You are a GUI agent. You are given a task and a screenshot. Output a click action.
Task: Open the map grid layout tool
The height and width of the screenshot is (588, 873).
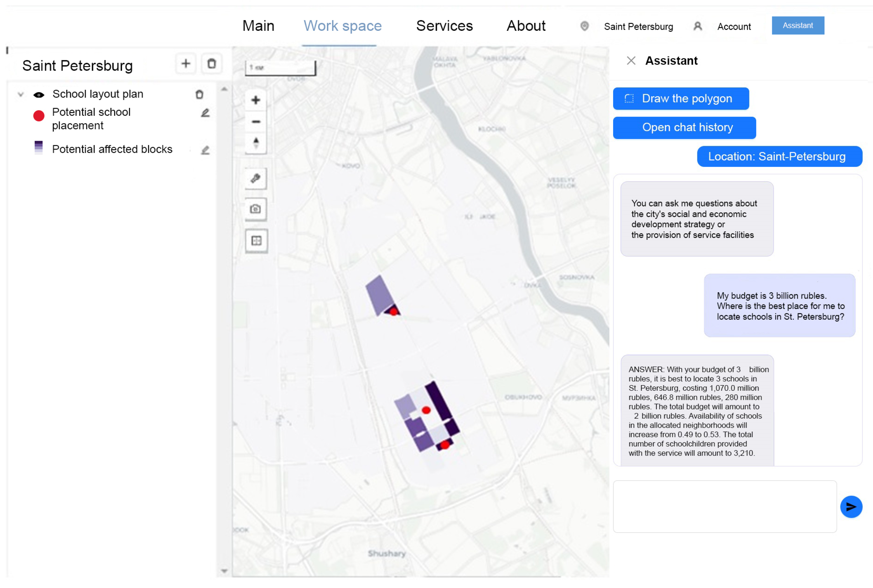click(257, 241)
